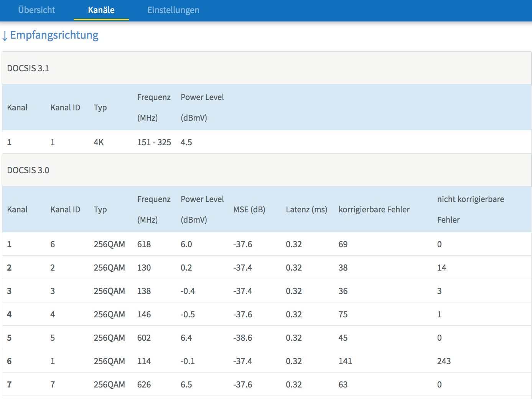Click correctable errors value 45
Screen dimensions: 532x399
click(x=343, y=338)
